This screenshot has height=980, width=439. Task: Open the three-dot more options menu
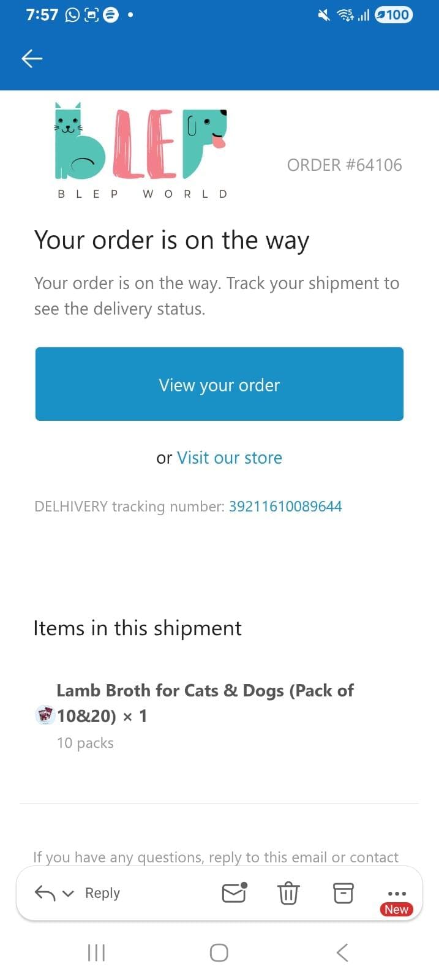[x=397, y=894]
